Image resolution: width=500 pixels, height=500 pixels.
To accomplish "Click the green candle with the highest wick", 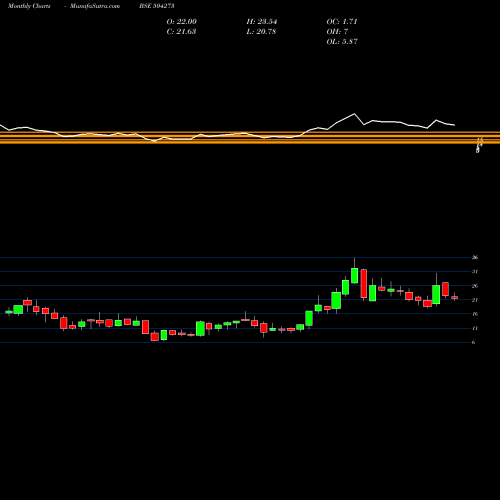I will coord(355,276).
